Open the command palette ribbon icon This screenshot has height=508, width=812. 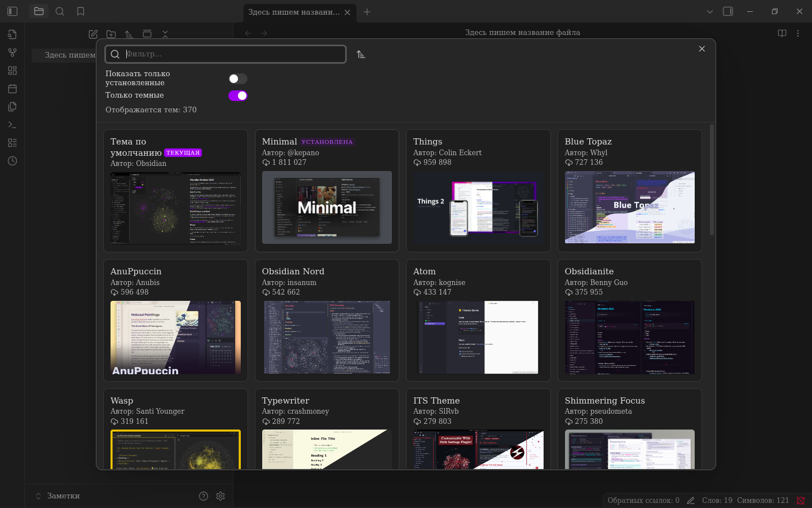pos(12,125)
